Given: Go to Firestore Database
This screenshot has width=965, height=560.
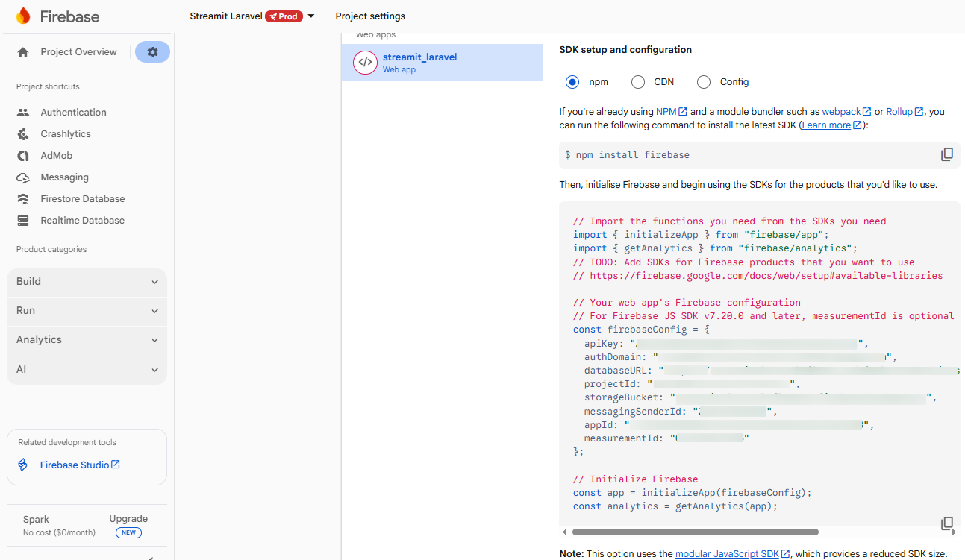Looking at the screenshot, I should [82, 199].
